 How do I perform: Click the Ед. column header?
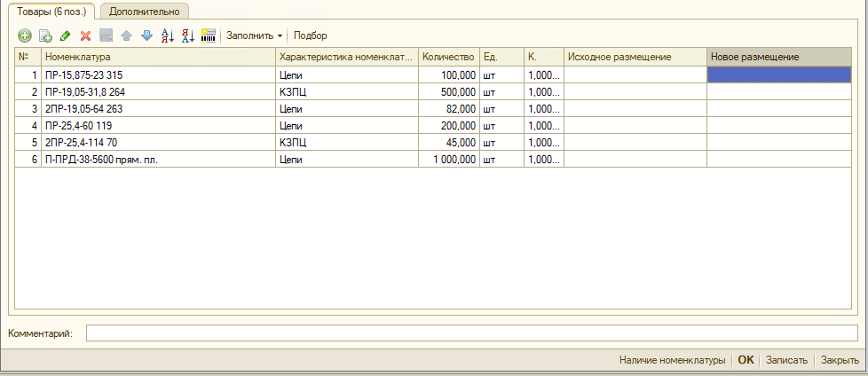click(x=501, y=57)
